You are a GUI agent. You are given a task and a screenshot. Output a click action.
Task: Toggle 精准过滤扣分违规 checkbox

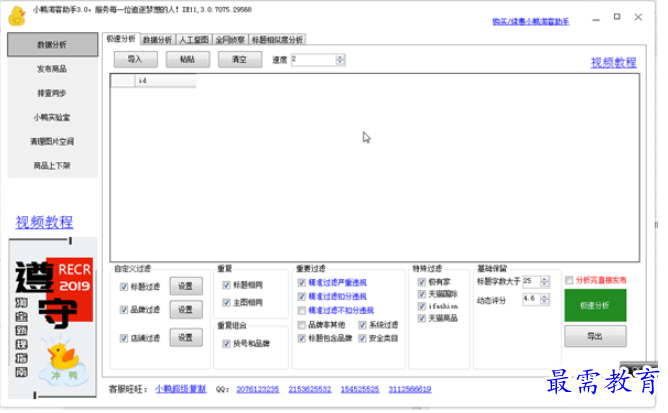tap(302, 296)
